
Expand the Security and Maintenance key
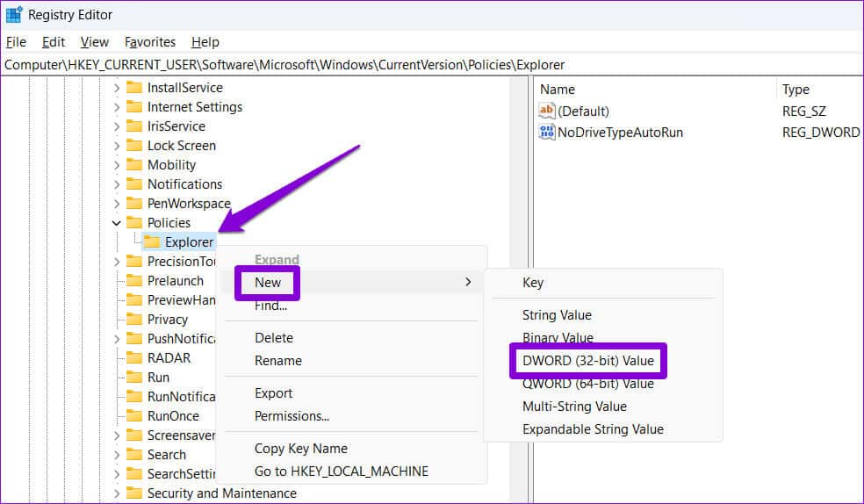[116, 493]
